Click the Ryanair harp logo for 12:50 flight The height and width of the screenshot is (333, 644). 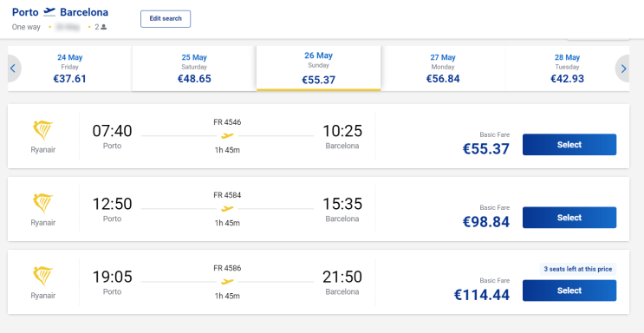(43, 204)
